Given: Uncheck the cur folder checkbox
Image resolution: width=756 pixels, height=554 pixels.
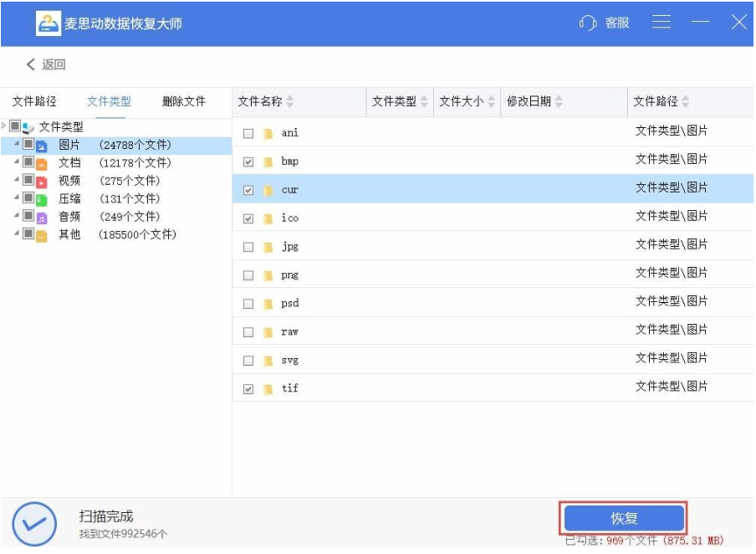Looking at the screenshot, I should [x=248, y=191].
